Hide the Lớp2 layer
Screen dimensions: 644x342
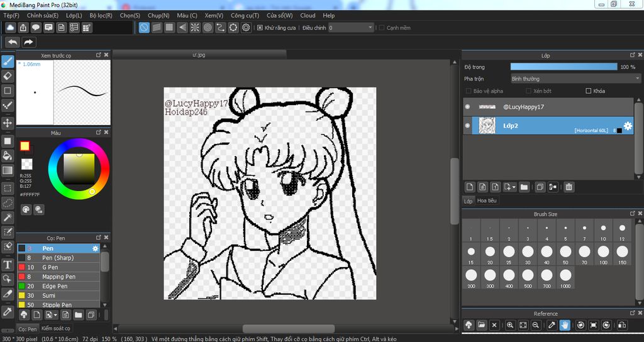(467, 126)
